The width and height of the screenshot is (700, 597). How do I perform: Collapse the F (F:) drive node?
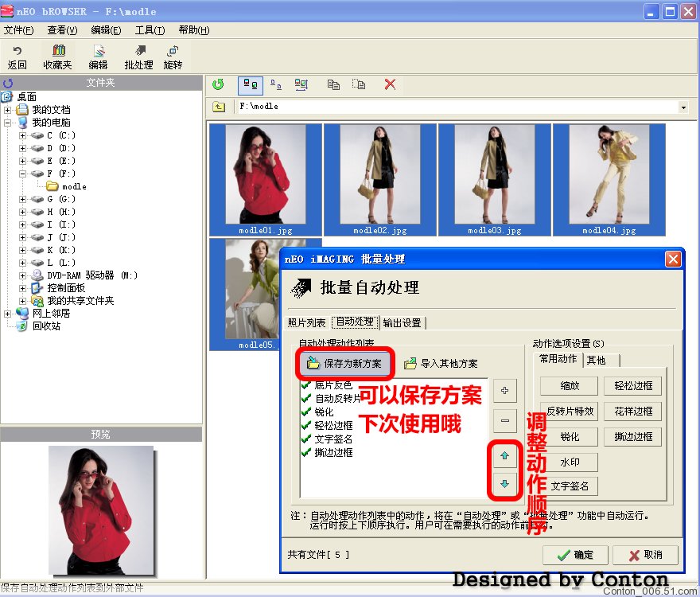23,174
